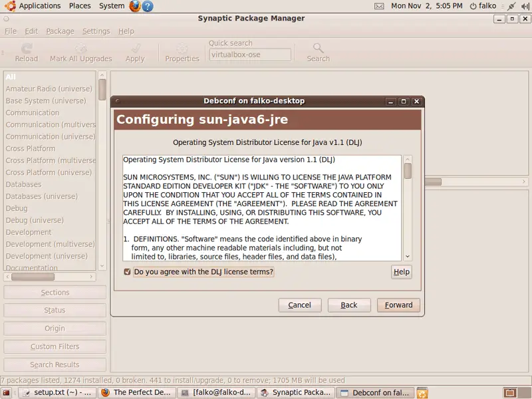Screen dimensions: 532x399
Task: Open the Edit menu in Synaptic
Action: tap(31, 31)
